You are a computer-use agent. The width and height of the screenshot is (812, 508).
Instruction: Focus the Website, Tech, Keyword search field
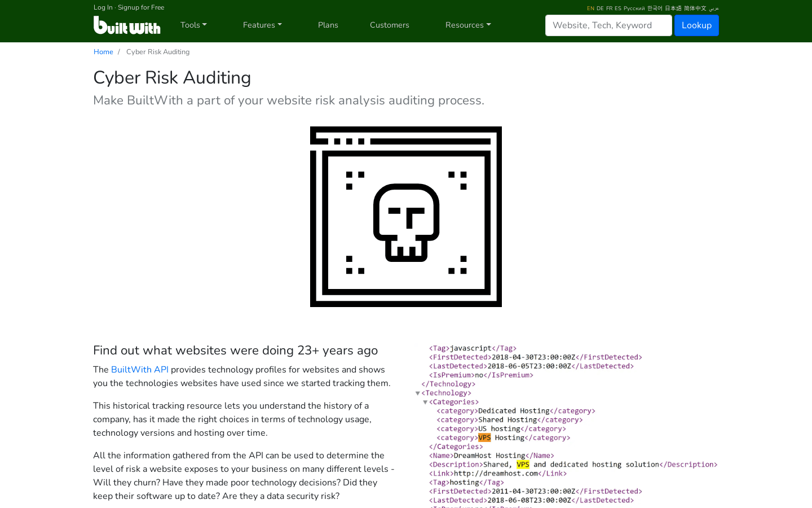click(x=608, y=25)
